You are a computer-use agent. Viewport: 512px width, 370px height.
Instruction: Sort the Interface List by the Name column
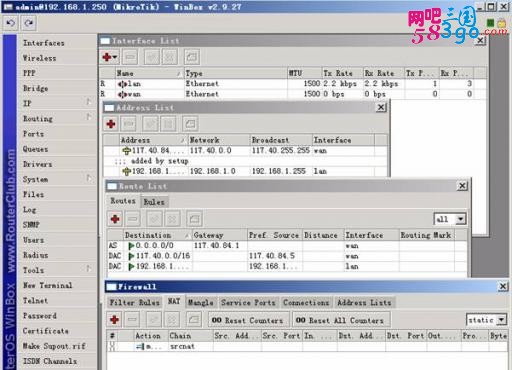[149, 73]
